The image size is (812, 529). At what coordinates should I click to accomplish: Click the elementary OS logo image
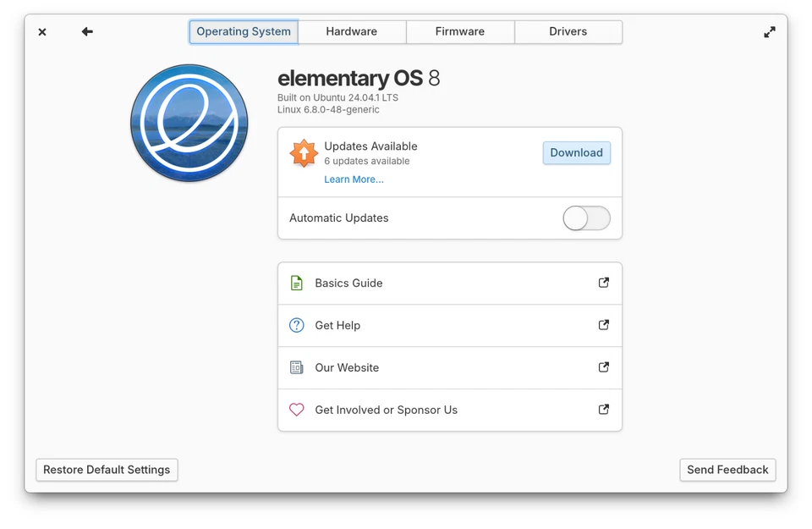pyautogui.click(x=189, y=122)
